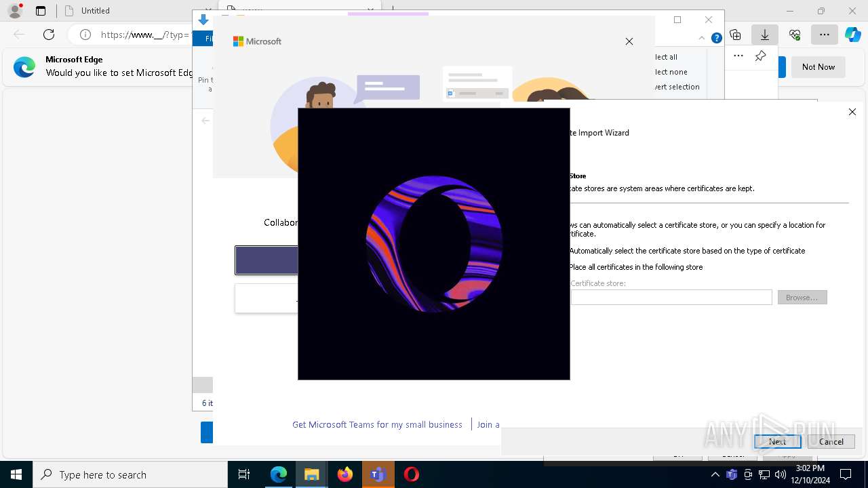The width and height of the screenshot is (868, 488).
Task: Open Edge Settings and more menu
Action: [x=825, y=35]
